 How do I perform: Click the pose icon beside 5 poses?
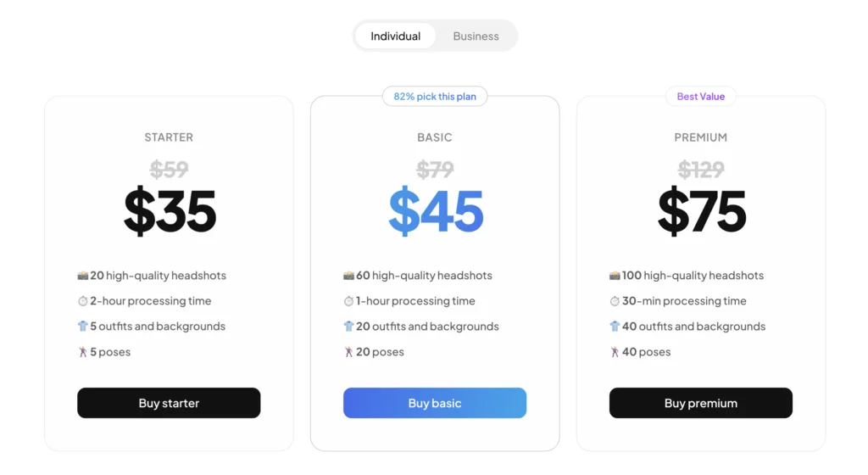click(83, 352)
